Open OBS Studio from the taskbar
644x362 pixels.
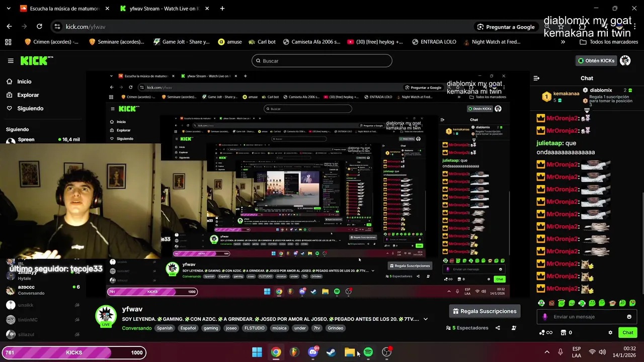(386, 352)
